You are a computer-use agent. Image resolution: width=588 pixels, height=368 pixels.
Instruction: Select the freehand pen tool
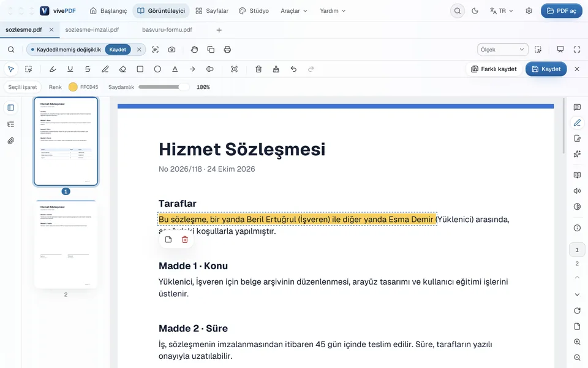105,69
